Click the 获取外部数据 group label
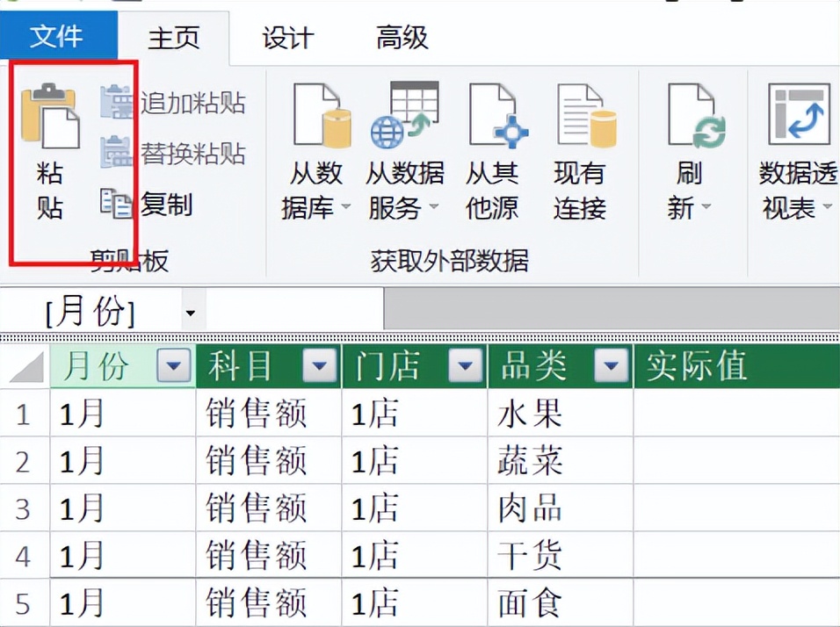 [x=450, y=261]
